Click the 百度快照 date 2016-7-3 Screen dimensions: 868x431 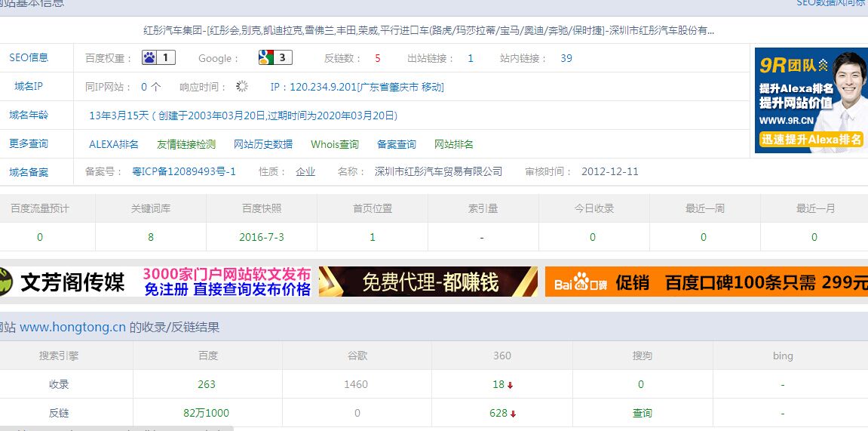pyautogui.click(x=262, y=237)
